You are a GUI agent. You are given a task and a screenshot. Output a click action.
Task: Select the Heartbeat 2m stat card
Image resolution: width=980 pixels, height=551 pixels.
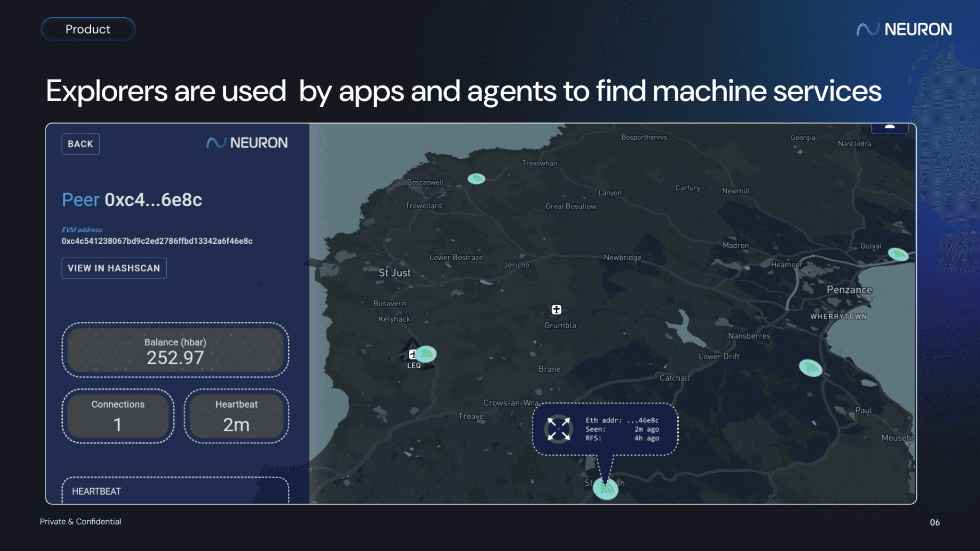(x=236, y=416)
